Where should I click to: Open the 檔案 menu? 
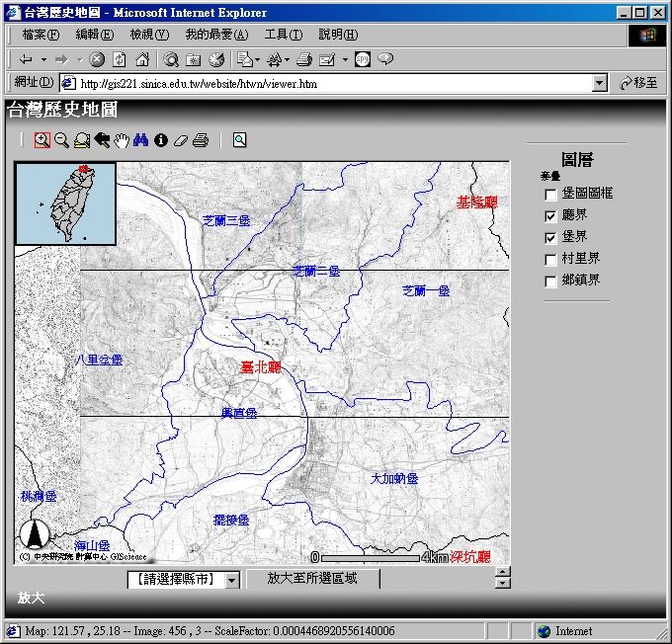[41, 35]
